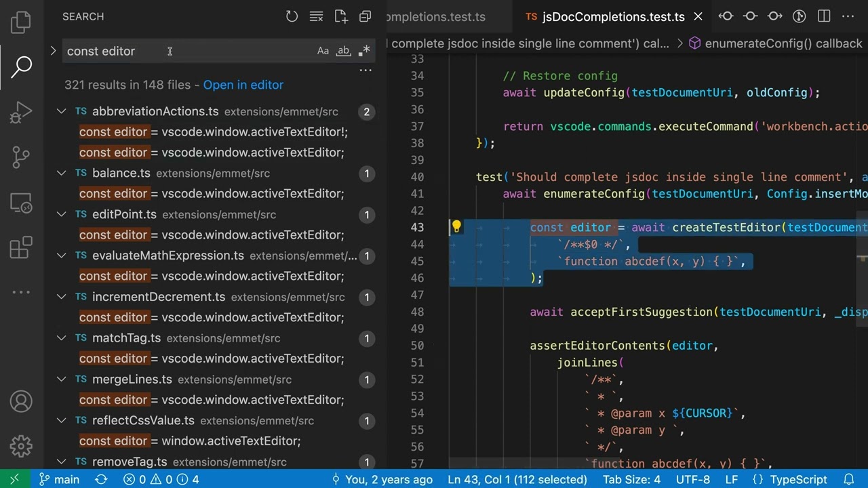The image size is (868, 488).
Task: Open the Accounts menu in activity bar
Action: coord(21,402)
